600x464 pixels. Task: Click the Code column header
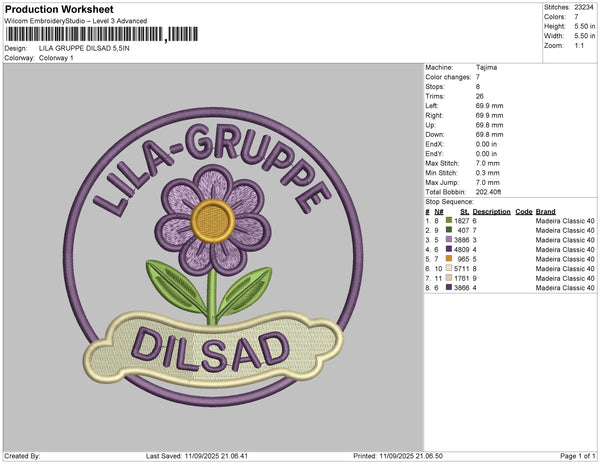coord(522,212)
